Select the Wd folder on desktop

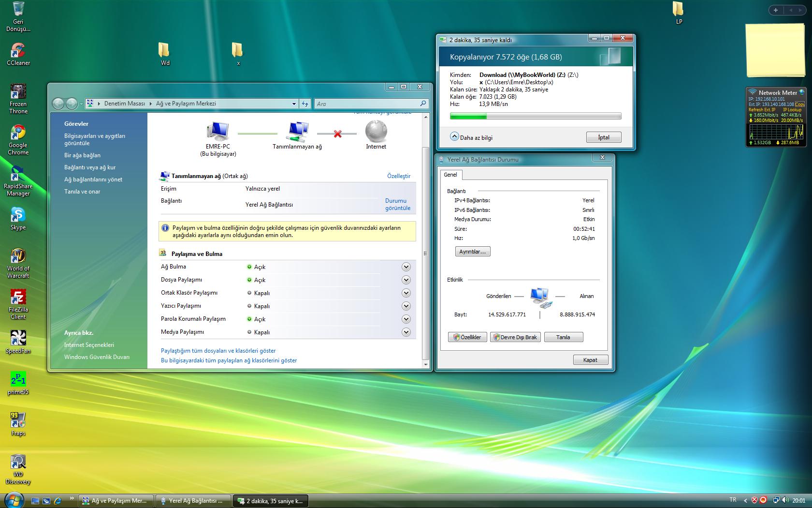tap(165, 54)
